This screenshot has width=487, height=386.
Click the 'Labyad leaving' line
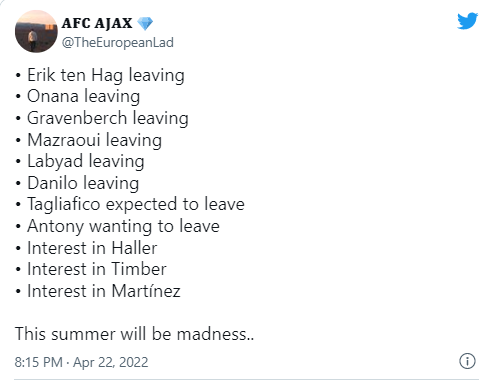coord(86,162)
